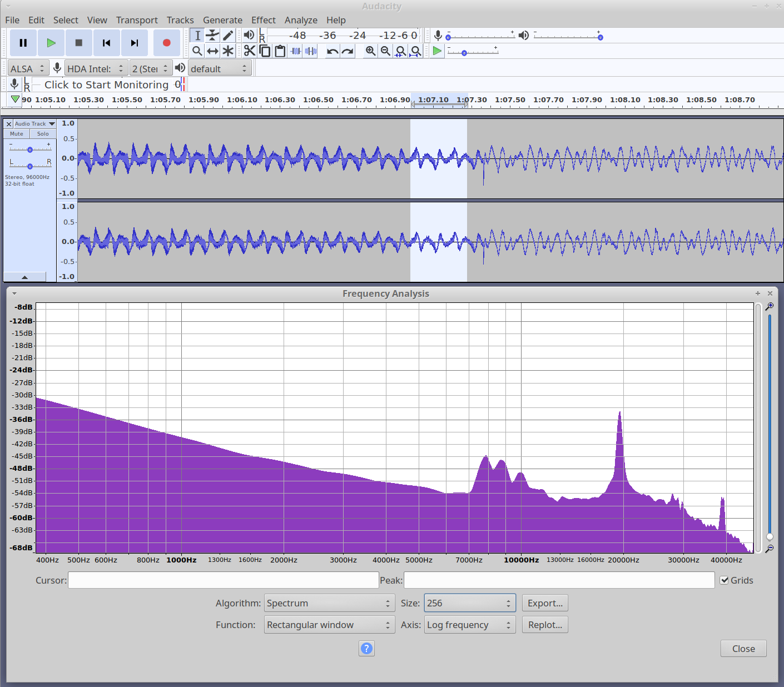784x687 pixels.
Task: Click the Replot... button
Action: pos(545,625)
